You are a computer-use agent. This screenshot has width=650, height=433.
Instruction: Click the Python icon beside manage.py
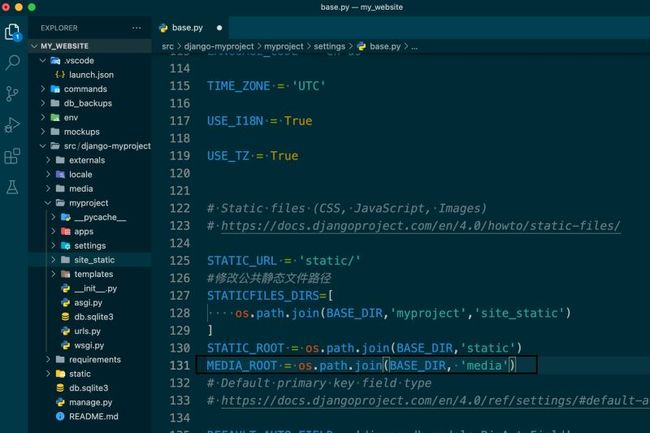click(x=61, y=402)
